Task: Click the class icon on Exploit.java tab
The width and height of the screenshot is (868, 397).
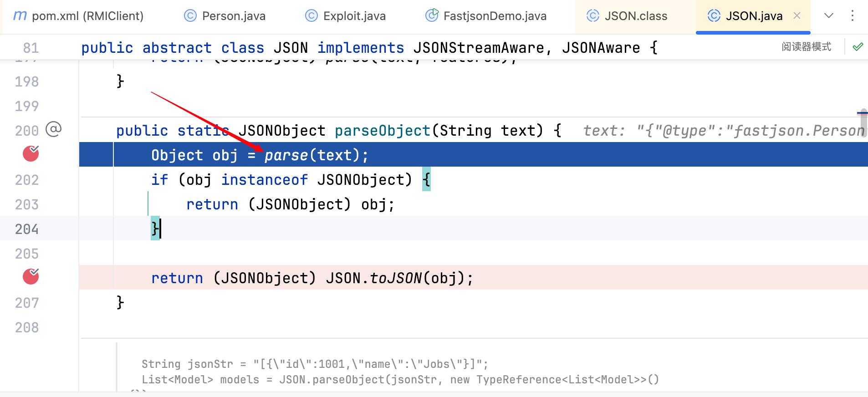Action: [x=311, y=16]
